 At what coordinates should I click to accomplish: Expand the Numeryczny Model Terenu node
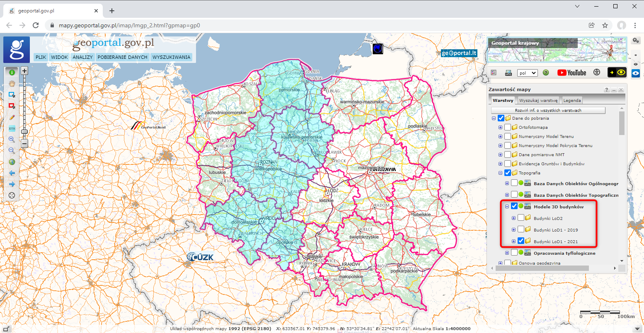pyautogui.click(x=500, y=137)
